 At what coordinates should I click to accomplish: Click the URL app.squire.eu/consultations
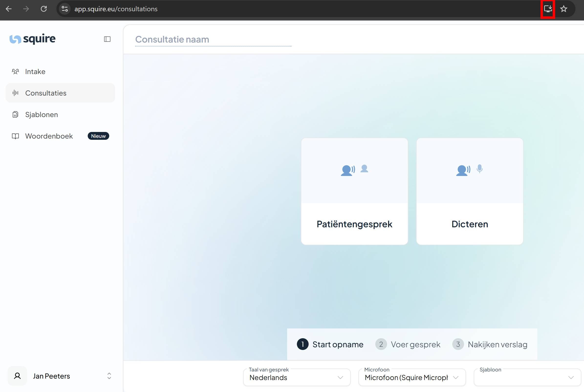(116, 9)
